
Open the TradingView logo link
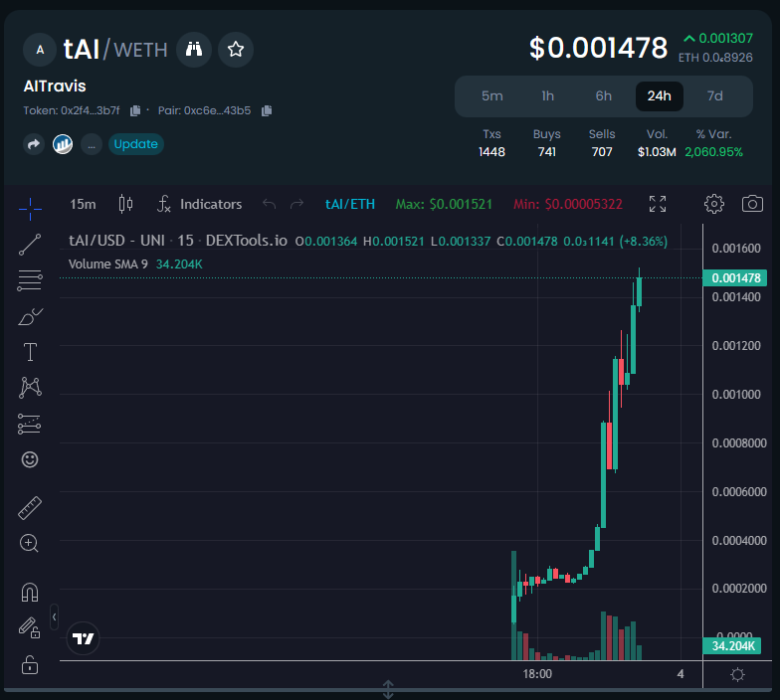click(x=83, y=638)
